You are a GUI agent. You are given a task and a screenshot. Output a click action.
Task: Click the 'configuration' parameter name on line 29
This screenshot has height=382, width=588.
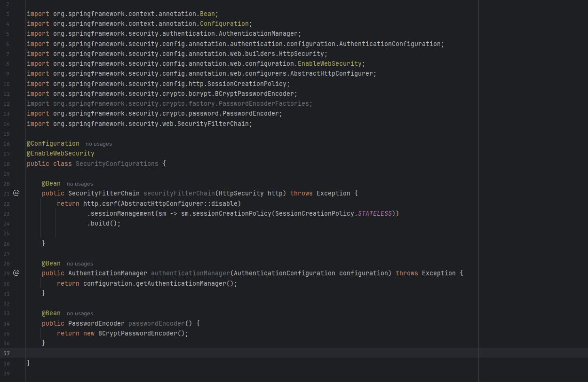coord(364,273)
